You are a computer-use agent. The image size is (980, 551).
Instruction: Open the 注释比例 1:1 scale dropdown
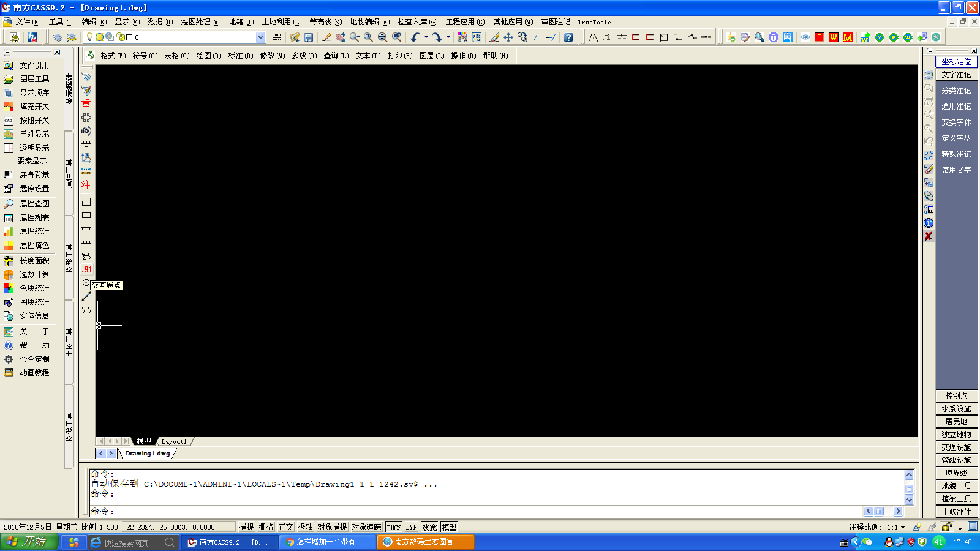pos(897,527)
